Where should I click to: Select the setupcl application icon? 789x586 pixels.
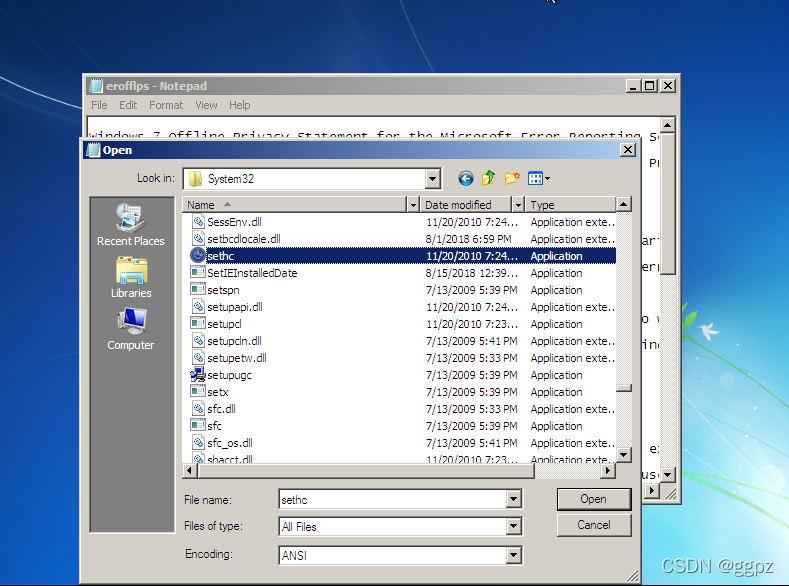tap(198, 323)
